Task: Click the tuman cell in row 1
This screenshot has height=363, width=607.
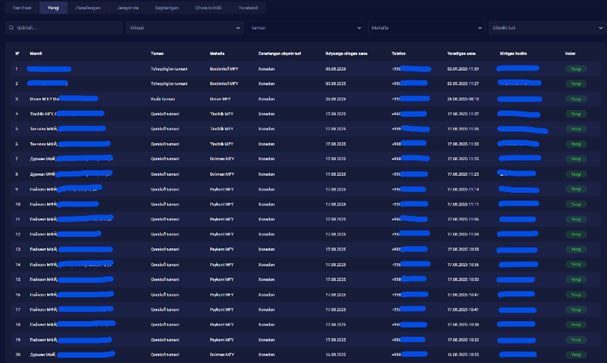Action: (x=169, y=69)
